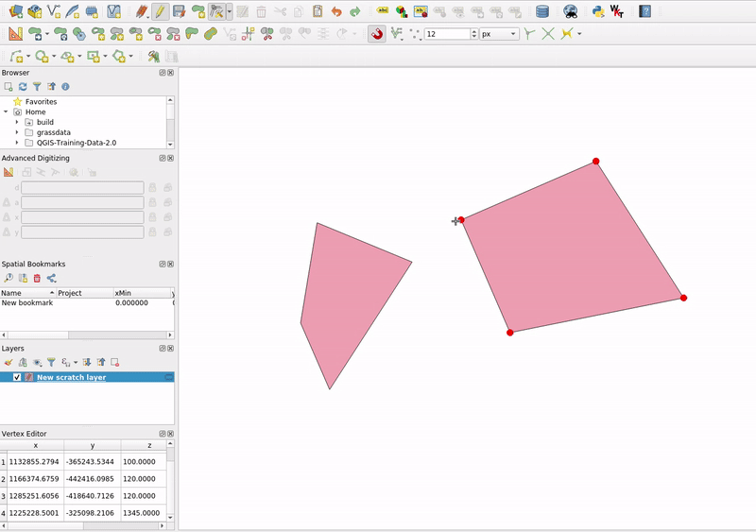This screenshot has height=532, width=756.
Task: Click Refresh icon in Browser panel
Action: [x=23, y=86]
